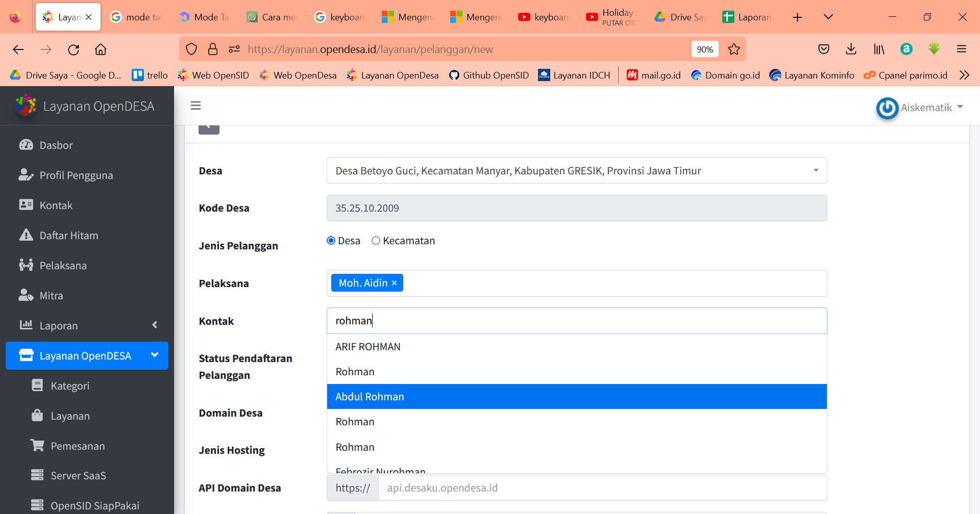Image resolution: width=980 pixels, height=514 pixels.
Task: Toggle the sidebar with hamburger icon
Action: tap(195, 105)
